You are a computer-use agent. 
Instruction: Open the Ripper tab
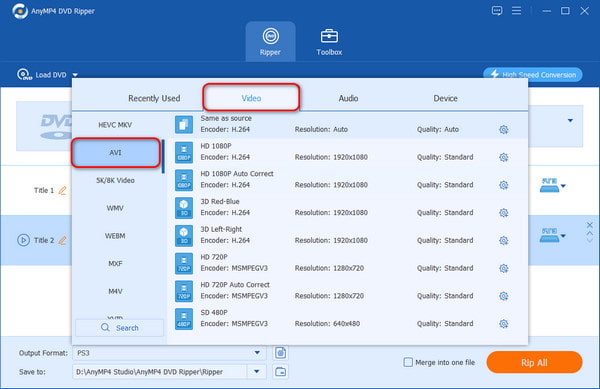[270, 42]
